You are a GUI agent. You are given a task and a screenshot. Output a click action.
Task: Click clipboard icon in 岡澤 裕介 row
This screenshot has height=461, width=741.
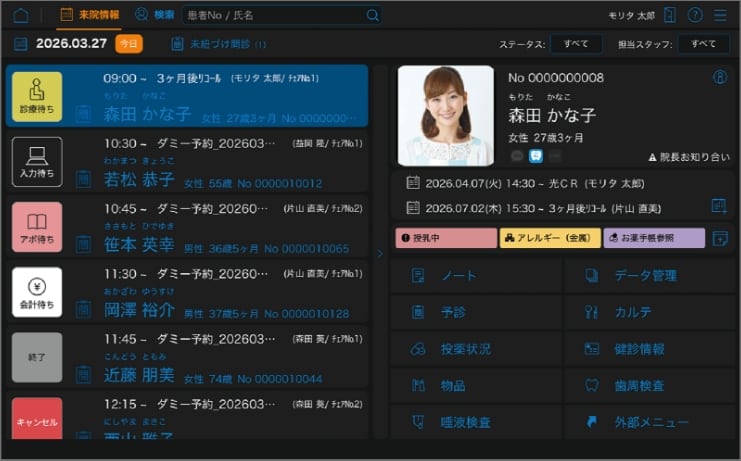coord(83,309)
